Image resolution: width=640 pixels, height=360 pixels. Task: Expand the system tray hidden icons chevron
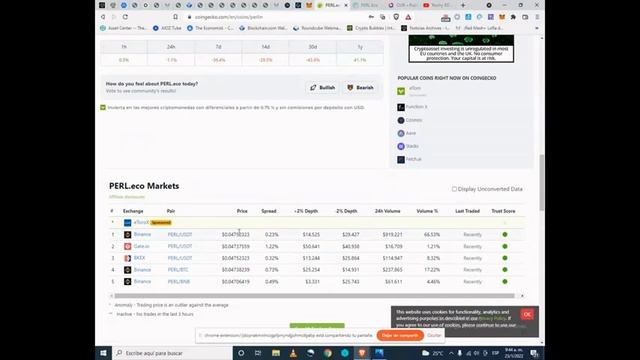point(451,353)
